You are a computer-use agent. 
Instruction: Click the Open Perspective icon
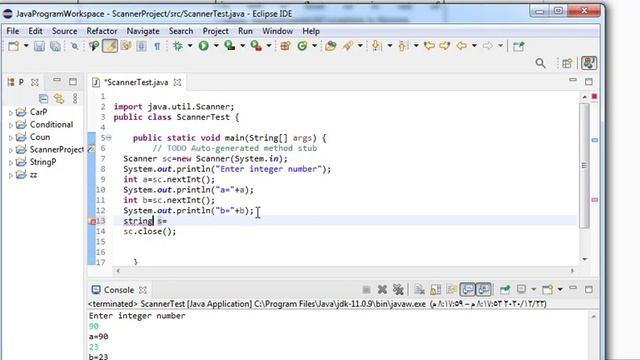click(567, 63)
